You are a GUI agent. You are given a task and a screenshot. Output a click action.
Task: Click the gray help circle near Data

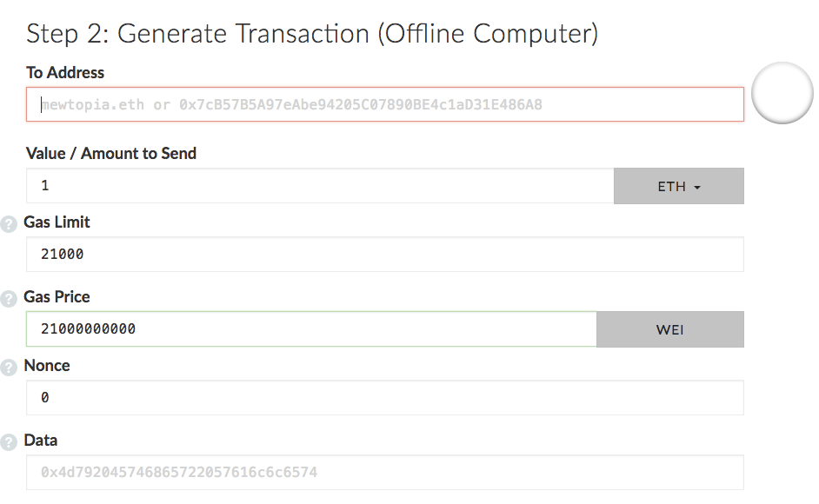pyautogui.click(x=9, y=441)
